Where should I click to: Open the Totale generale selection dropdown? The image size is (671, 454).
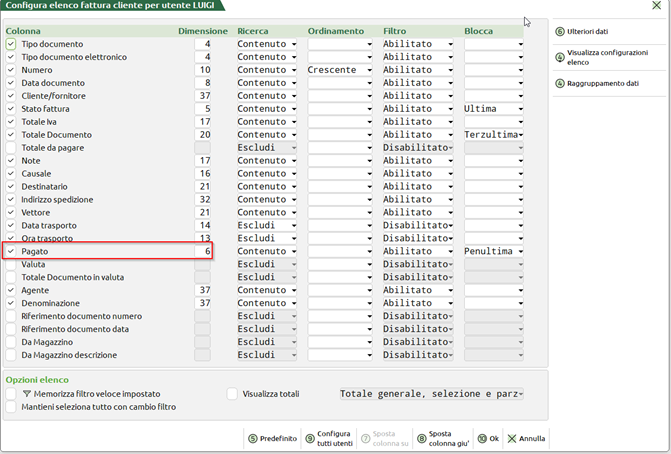518,394
